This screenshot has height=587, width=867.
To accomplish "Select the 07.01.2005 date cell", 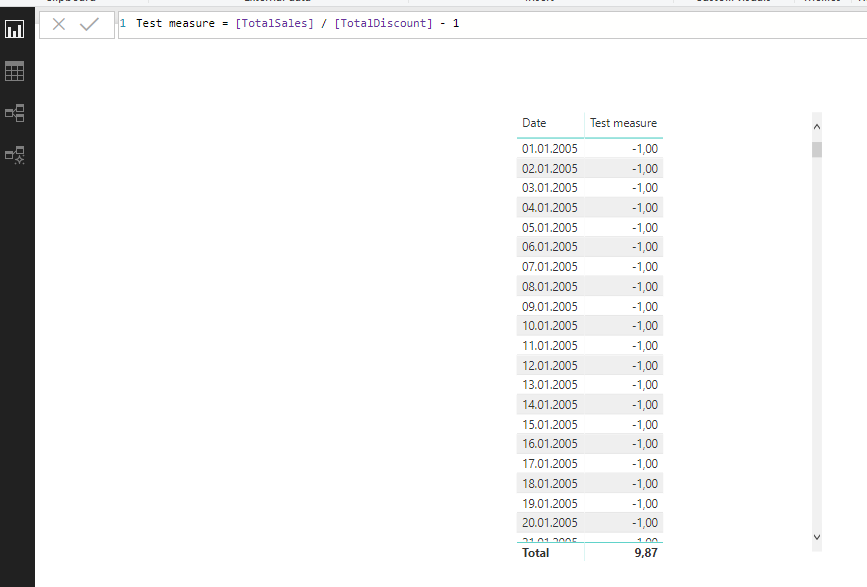I will (550, 267).
